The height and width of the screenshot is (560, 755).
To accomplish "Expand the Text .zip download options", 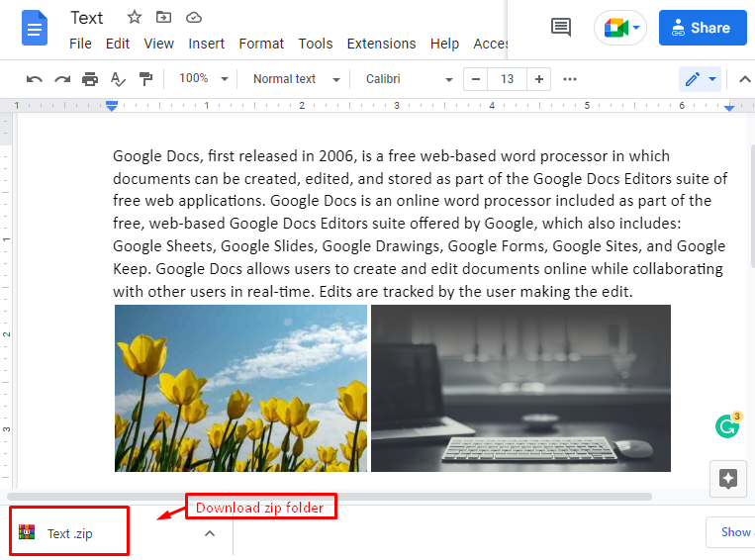I will [x=210, y=533].
